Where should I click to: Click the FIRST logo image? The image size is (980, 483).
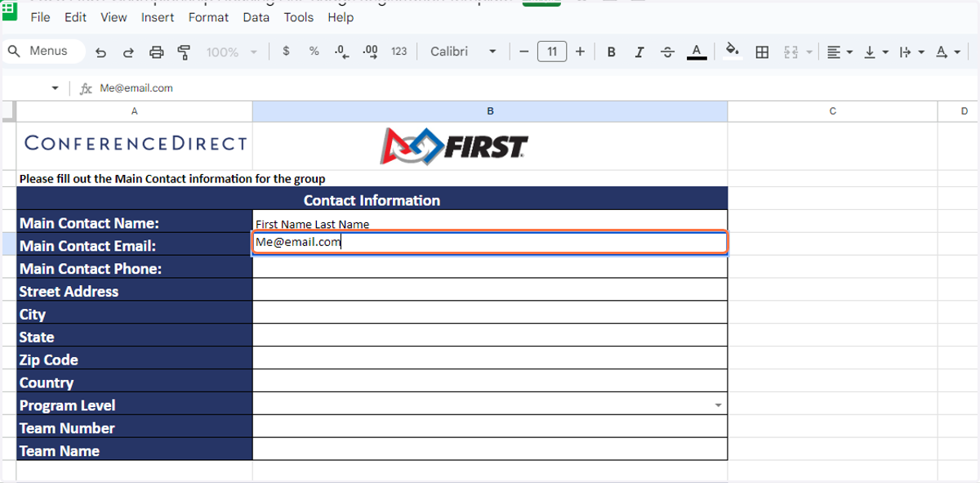tap(454, 145)
